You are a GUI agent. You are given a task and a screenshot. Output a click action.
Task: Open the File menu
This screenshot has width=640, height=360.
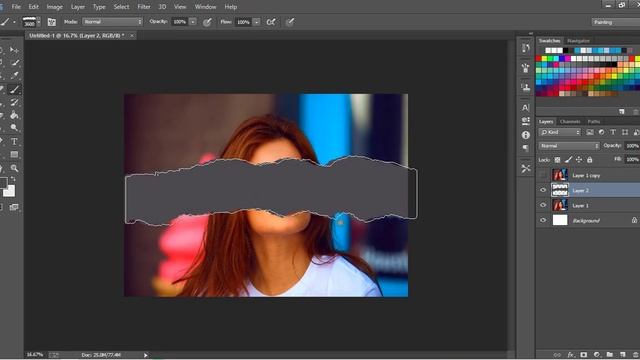point(16,7)
